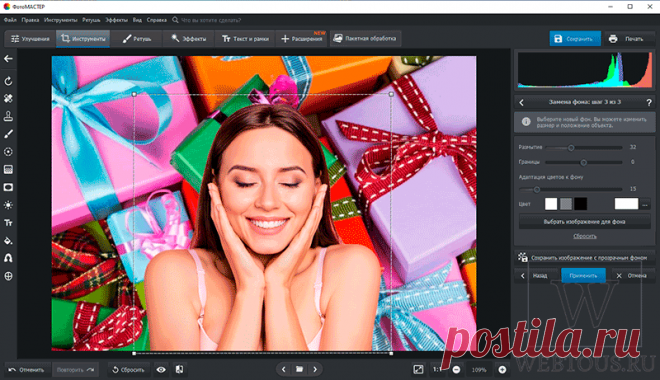Select the crosshair globe tool icon
This screenshot has width=660, height=380.
click(8, 276)
